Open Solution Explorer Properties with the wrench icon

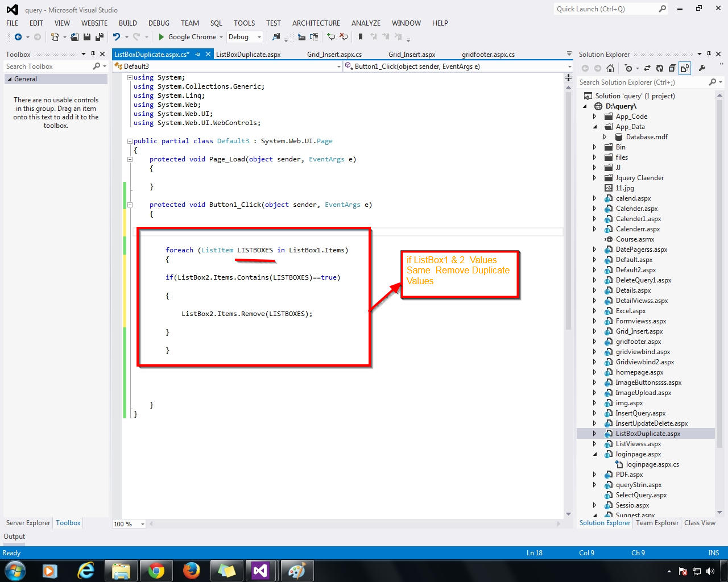tap(701, 68)
